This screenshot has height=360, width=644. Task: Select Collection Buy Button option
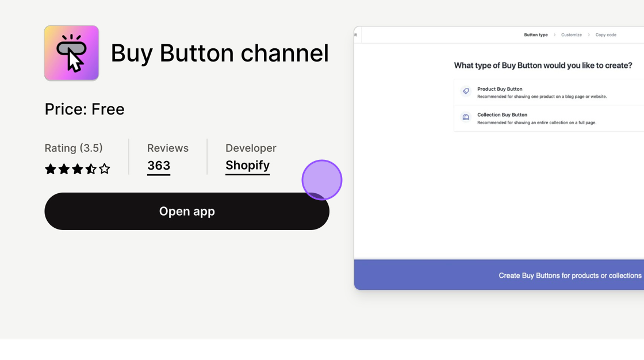pos(549,118)
